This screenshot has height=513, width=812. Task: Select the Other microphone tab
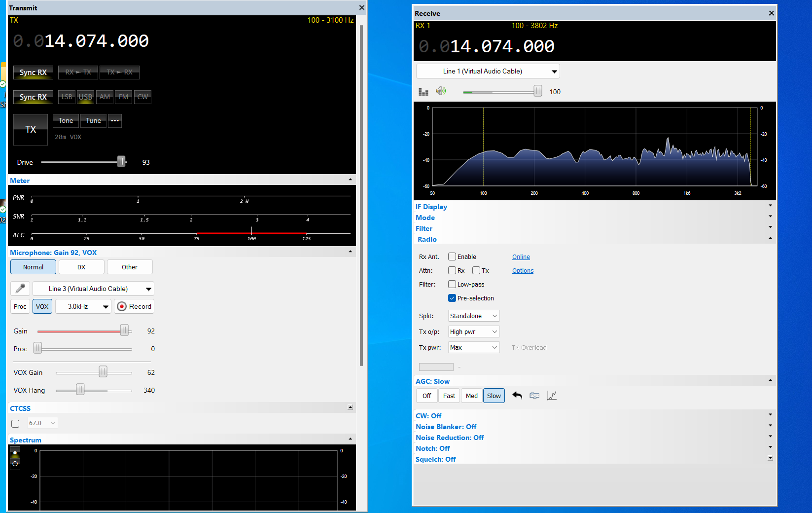[130, 267]
